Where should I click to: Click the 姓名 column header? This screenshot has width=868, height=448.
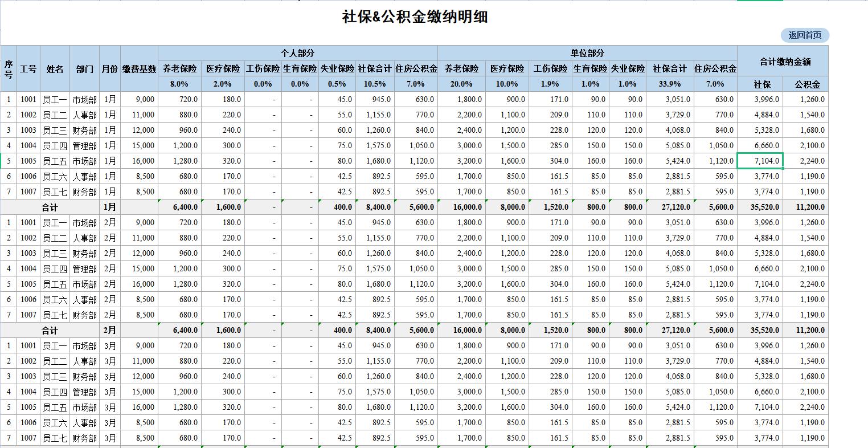[55, 68]
